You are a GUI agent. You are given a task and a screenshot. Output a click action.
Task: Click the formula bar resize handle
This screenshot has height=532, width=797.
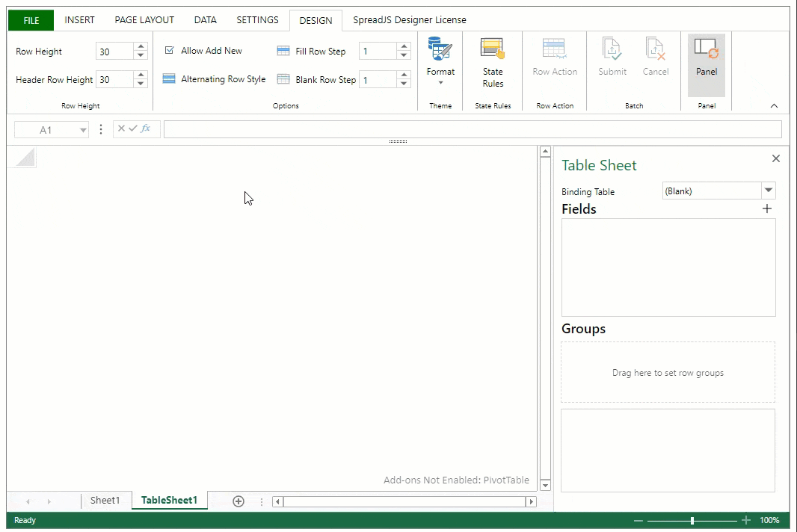click(x=398, y=142)
